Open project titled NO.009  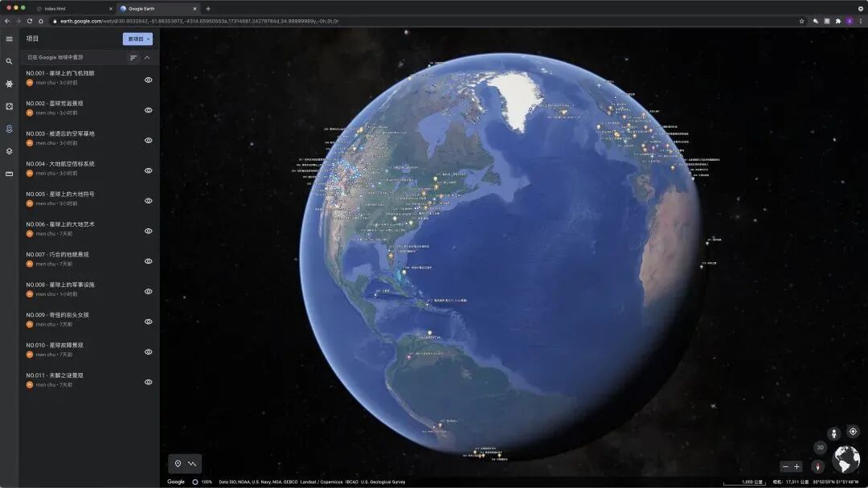[x=58, y=314]
